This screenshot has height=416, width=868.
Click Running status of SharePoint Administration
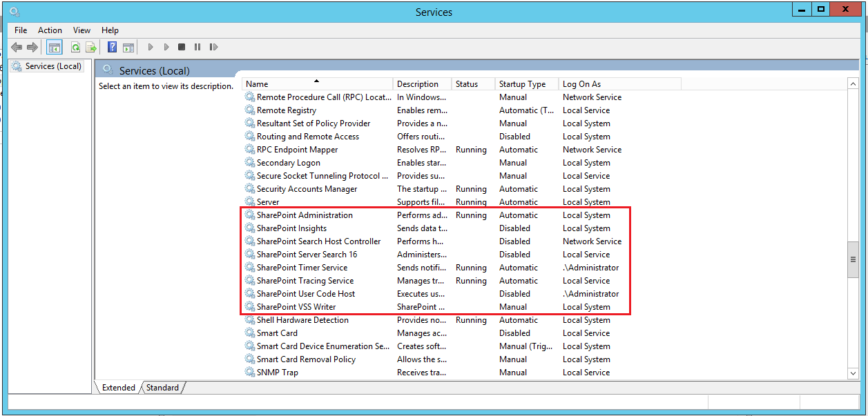pyautogui.click(x=471, y=215)
